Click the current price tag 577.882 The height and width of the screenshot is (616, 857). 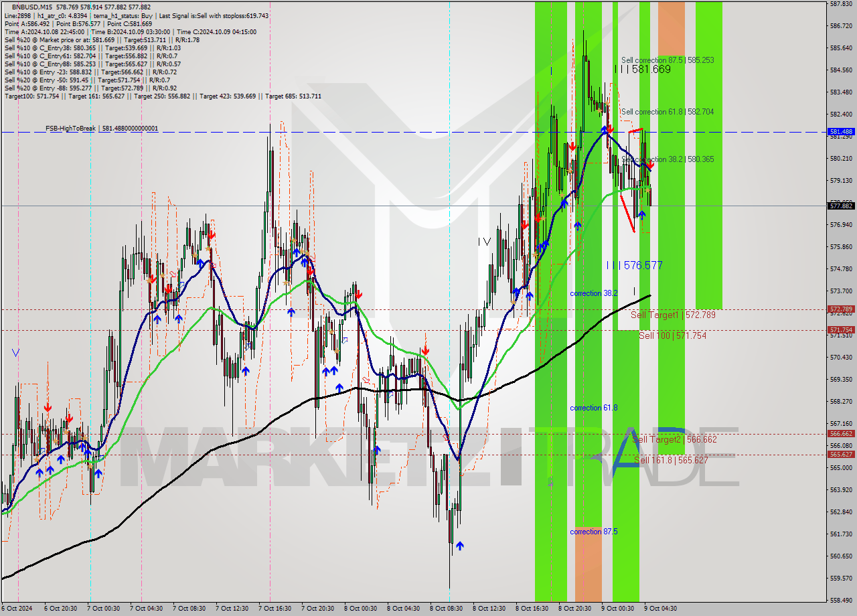coord(841,206)
